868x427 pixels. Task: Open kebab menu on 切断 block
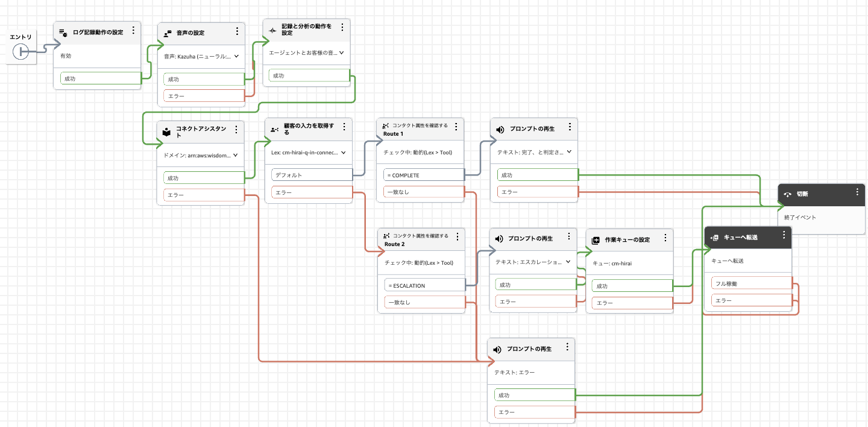[857, 192]
